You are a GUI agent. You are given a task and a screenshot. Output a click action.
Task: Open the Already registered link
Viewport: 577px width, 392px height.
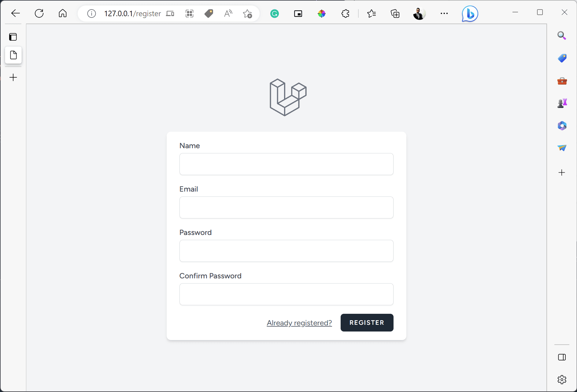click(x=299, y=323)
